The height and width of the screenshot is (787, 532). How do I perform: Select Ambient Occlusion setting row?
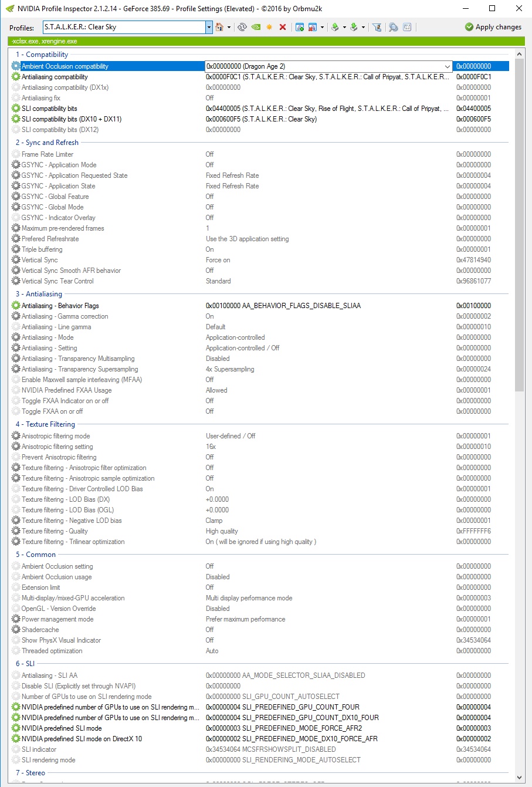tap(259, 566)
